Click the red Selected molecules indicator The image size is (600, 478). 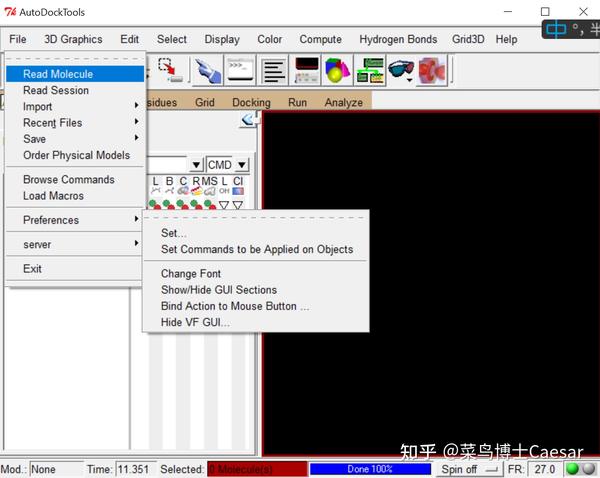coord(257,469)
